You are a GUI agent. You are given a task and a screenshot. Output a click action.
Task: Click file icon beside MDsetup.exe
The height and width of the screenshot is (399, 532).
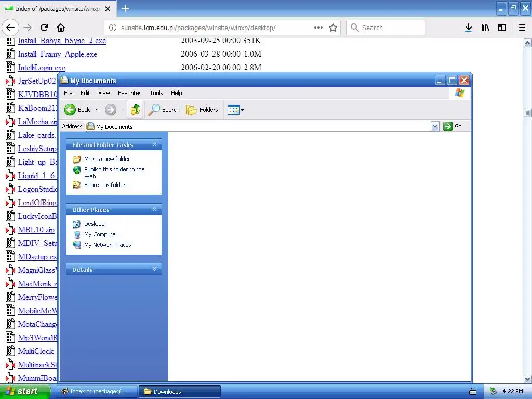pyautogui.click(x=10, y=257)
